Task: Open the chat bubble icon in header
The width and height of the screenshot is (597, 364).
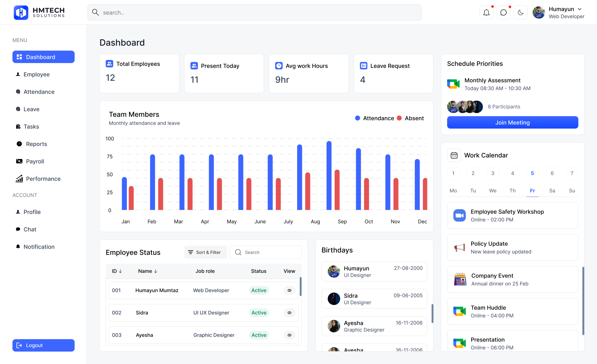Action: (503, 12)
